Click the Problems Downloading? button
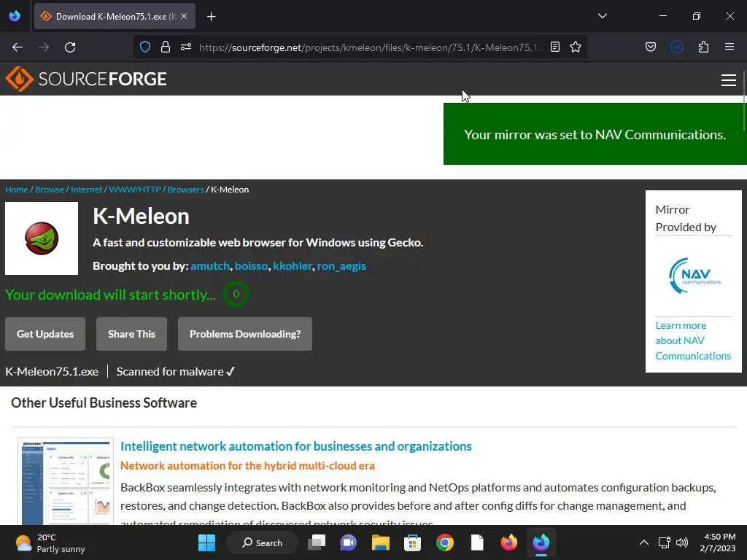This screenshot has width=747, height=560. click(245, 334)
